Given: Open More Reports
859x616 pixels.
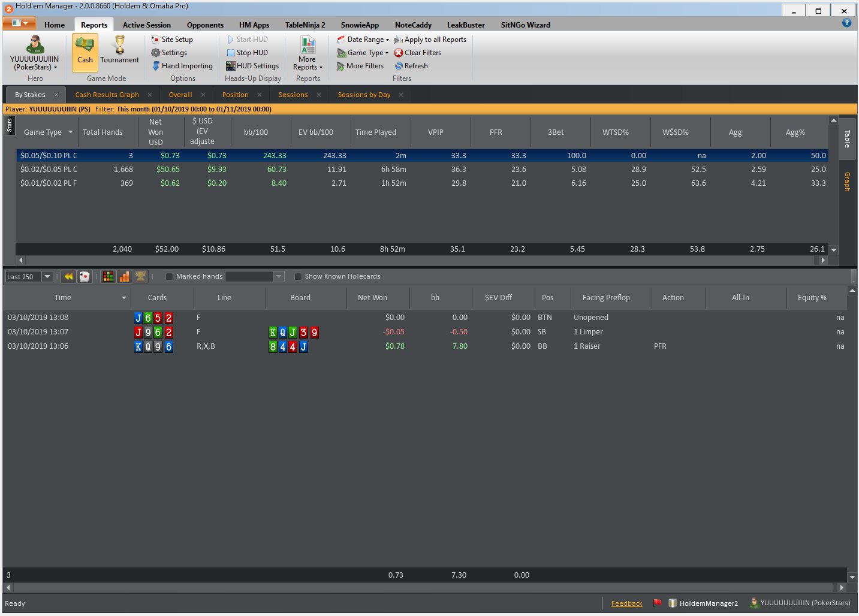Looking at the screenshot, I should point(308,53).
